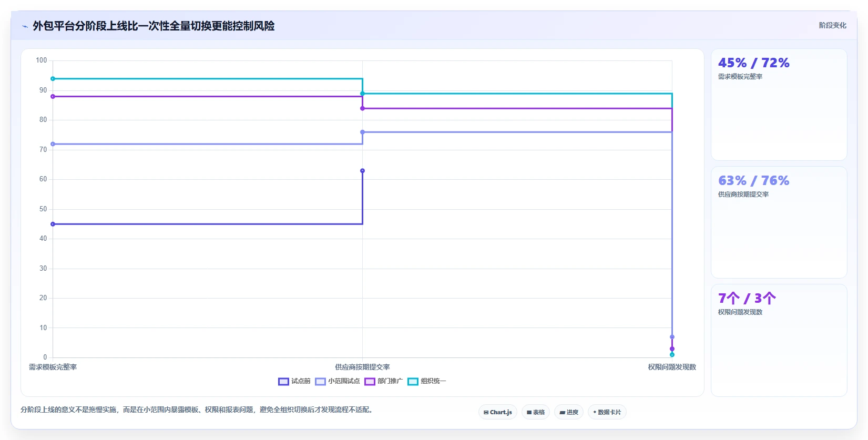Image resolution: width=868 pixels, height=440 pixels.
Task: Click the y-axis label 50
Action: 43,209
